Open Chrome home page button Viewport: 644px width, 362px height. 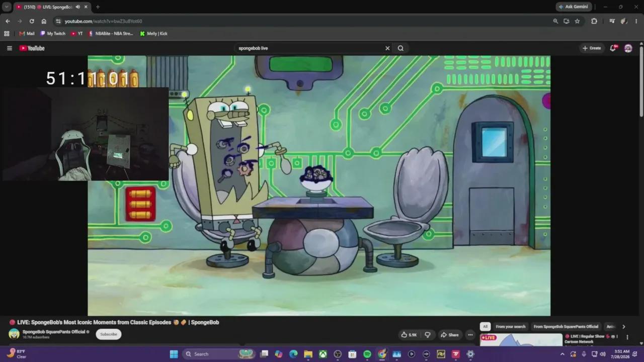[44, 21]
